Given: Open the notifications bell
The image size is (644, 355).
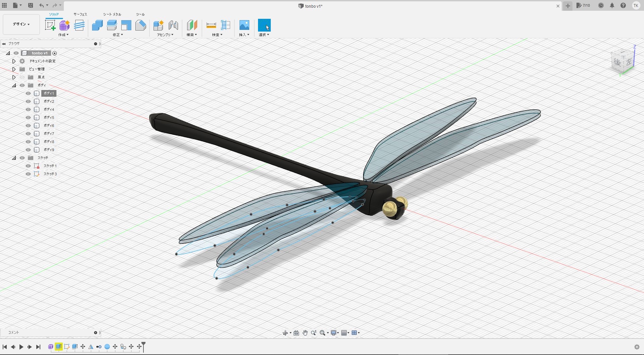Looking at the screenshot, I should [x=612, y=5].
